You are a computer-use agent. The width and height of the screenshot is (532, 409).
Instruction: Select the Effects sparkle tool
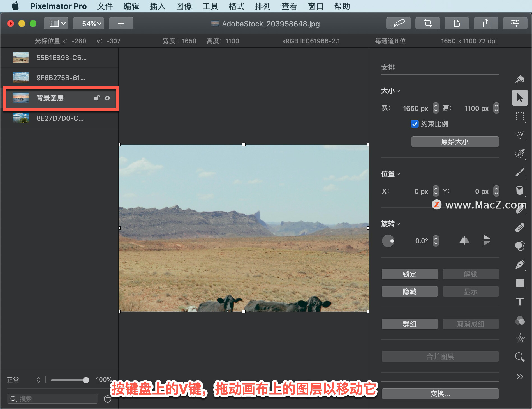point(520,338)
